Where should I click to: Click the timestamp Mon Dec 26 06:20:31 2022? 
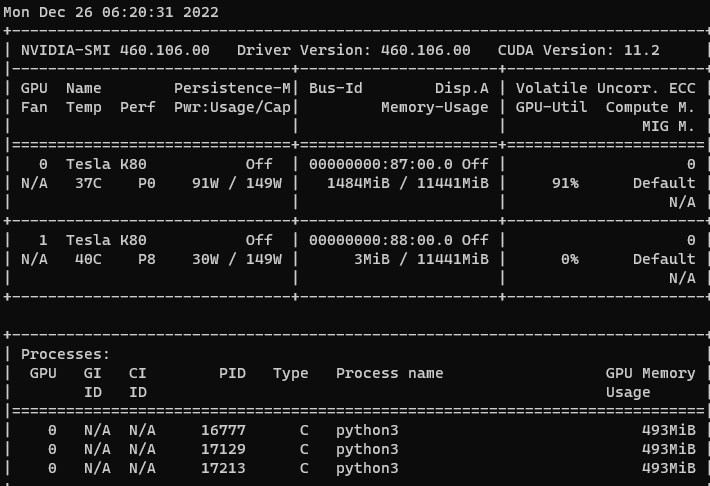pos(111,12)
